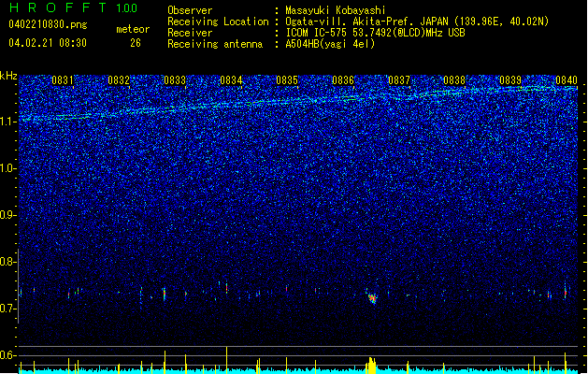Click the 0838 time marker
This screenshot has height=374, width=588.
pyautogui.click(x=454, y=80)
